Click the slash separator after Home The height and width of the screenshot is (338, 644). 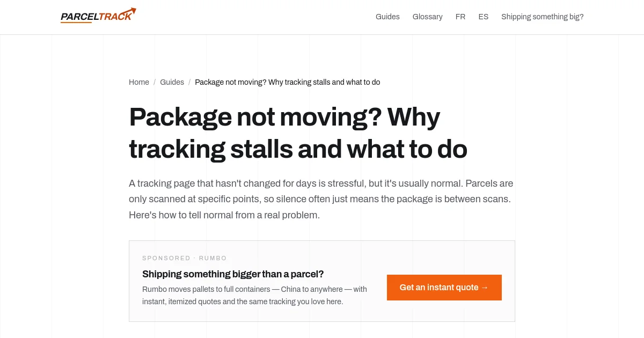(x=155, y=82)
